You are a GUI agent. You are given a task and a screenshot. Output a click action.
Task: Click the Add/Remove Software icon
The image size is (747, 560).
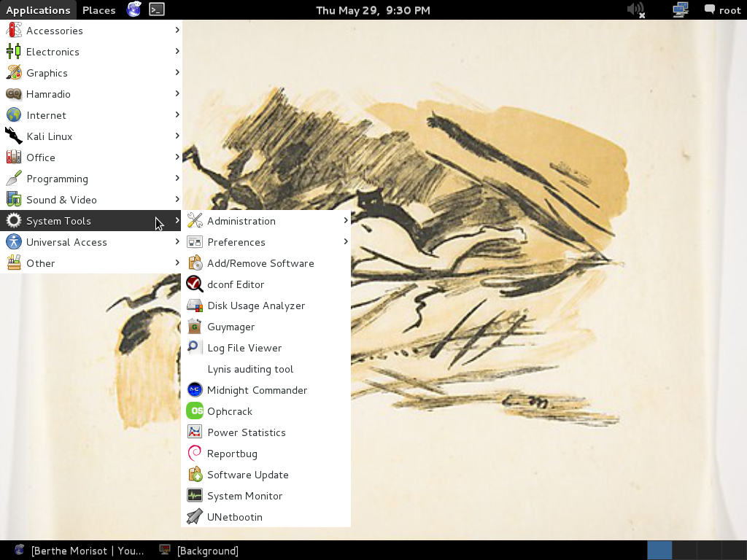click(195, 262)
